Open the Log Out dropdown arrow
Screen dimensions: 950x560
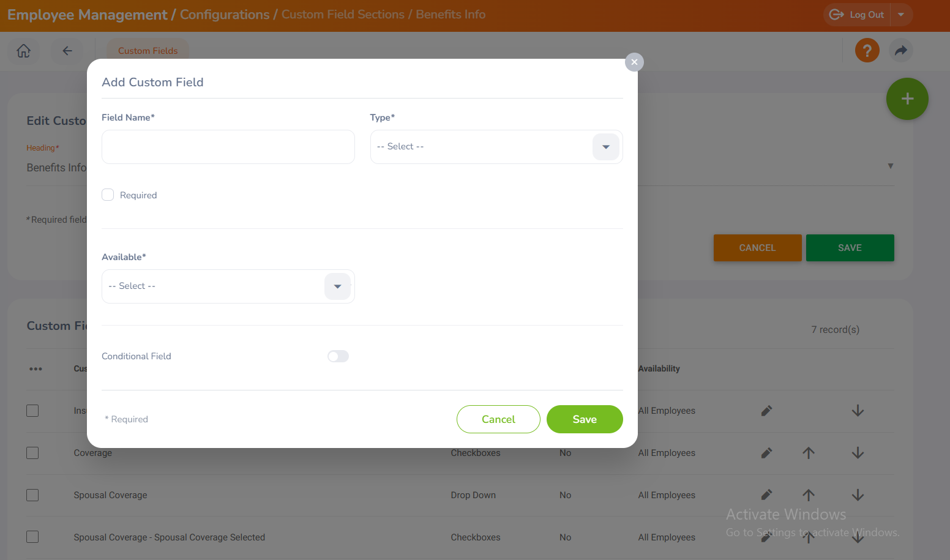(x=901, y=15)
